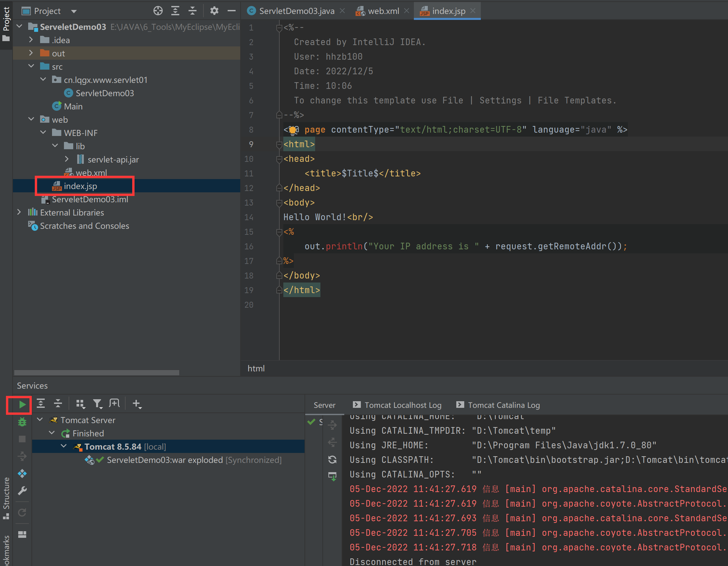
Task: Collapse the web folder
Action: [x=31, y=119]
